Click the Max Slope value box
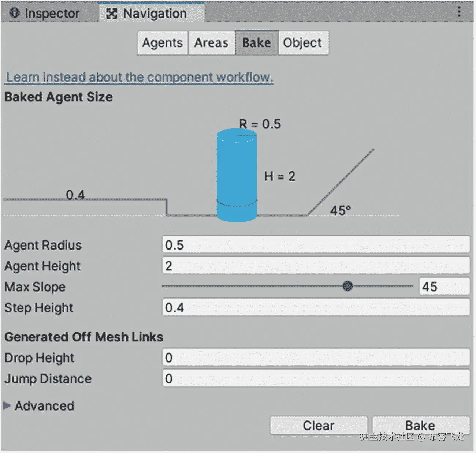 click(445, 287)
